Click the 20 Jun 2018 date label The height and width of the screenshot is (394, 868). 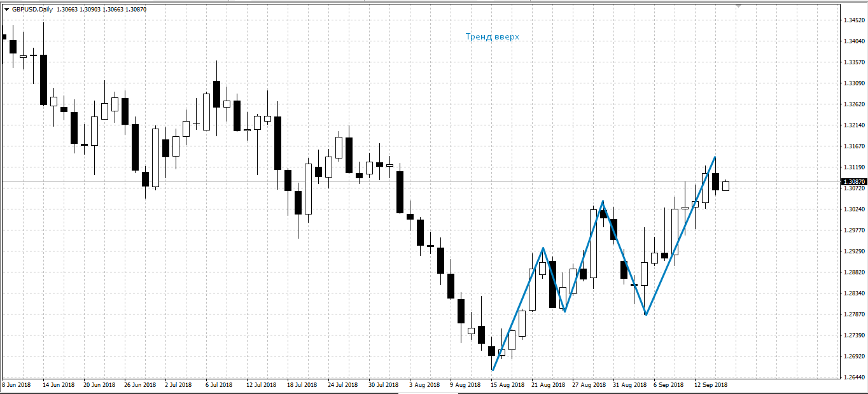(99, 385)
